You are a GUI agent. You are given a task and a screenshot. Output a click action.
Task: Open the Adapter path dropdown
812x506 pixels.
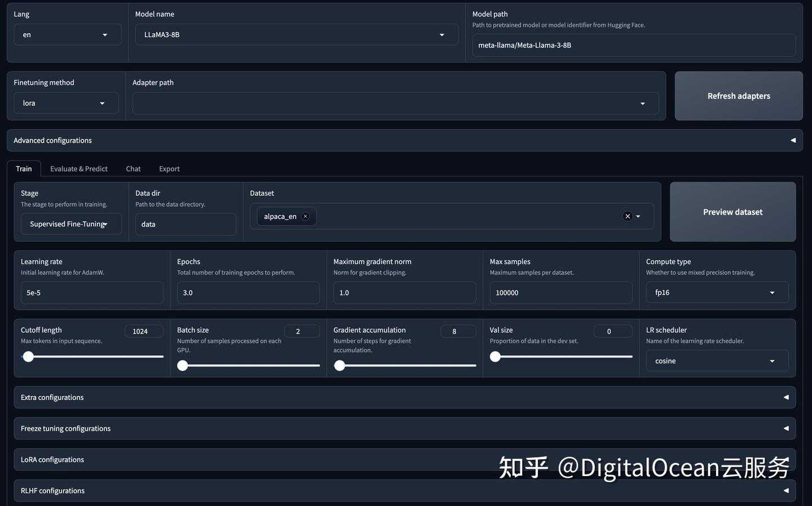click(x=643, y=103)
